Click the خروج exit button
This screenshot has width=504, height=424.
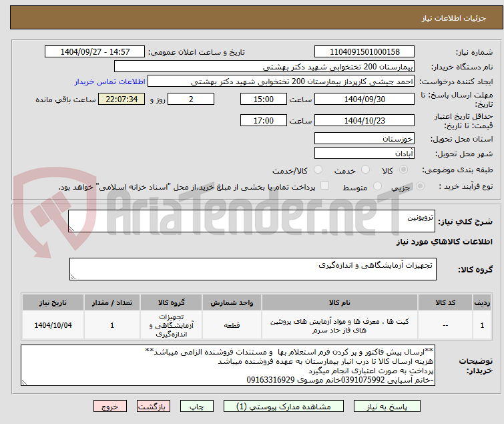point(110,407)
